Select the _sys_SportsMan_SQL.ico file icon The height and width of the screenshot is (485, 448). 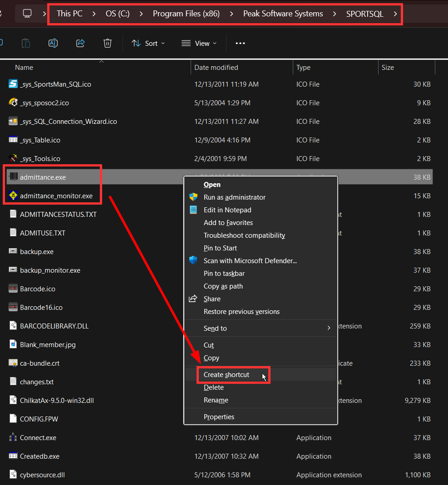(x=13, y=84)
